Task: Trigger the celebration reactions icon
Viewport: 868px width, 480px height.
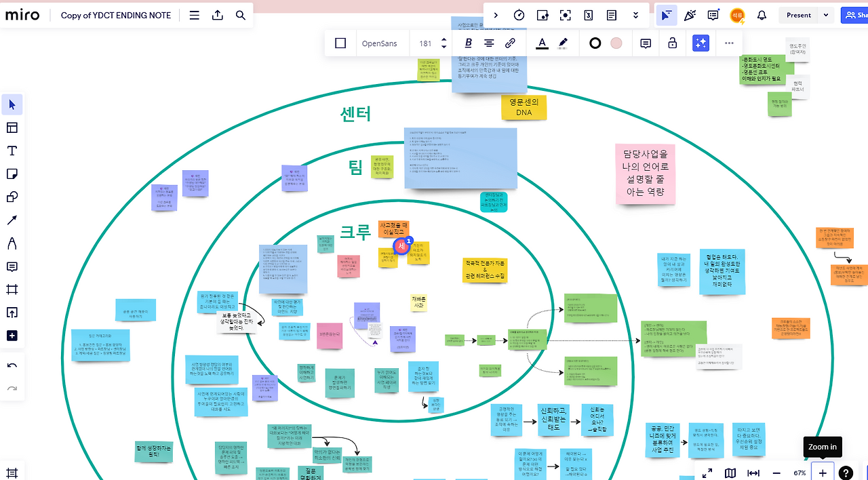Action: point(690,15)
